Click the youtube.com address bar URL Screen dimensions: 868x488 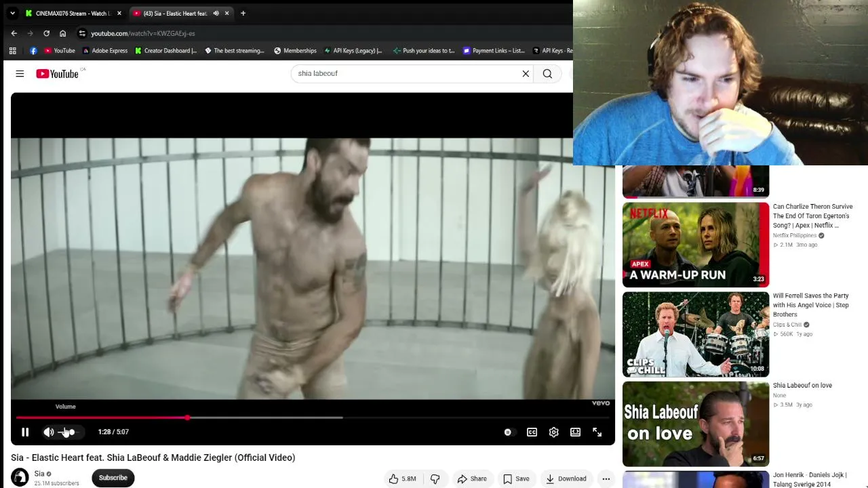tap(143, 33)
